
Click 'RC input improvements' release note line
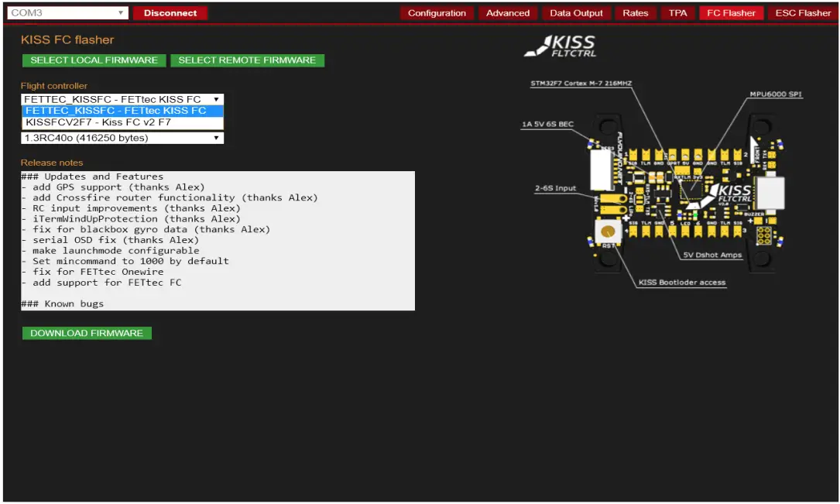(131, 208)
